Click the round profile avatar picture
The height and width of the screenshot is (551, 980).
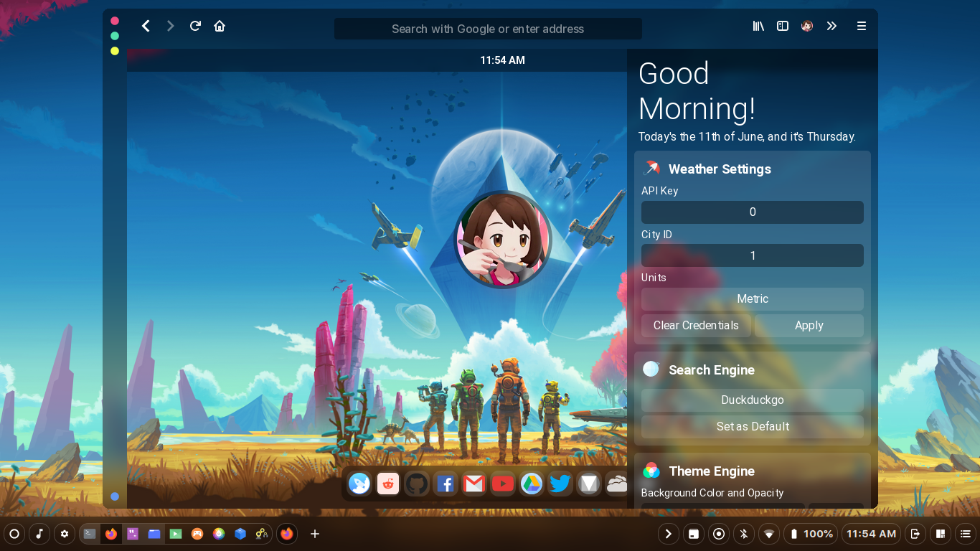[503, 240]
